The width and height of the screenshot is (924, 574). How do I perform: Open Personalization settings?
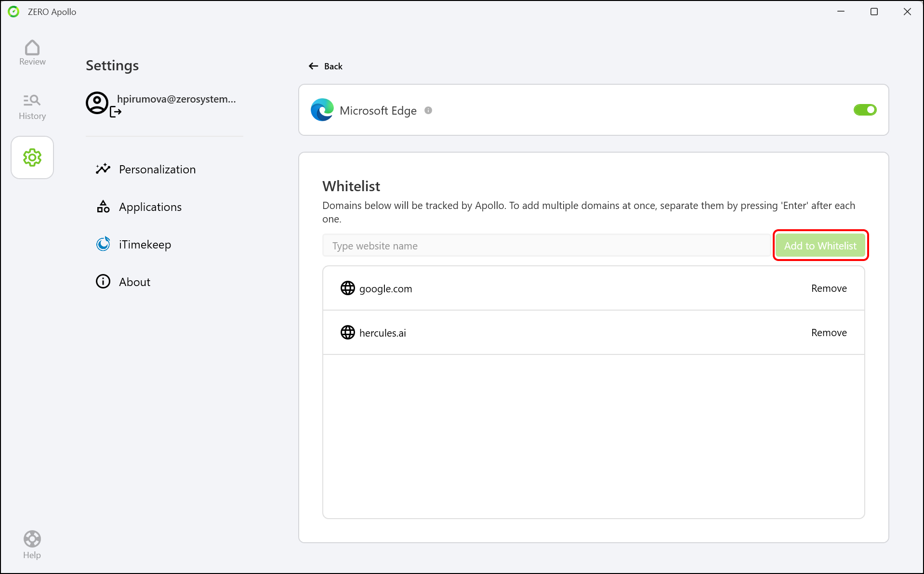tap(157, 169)
